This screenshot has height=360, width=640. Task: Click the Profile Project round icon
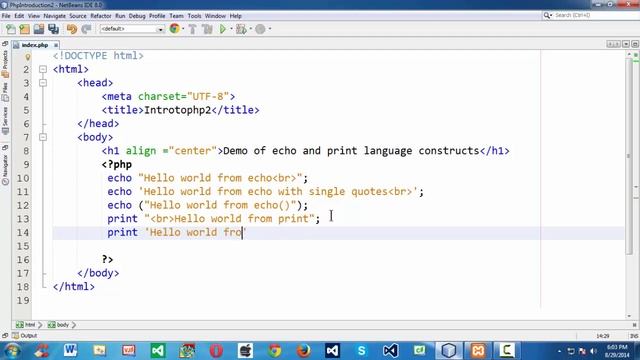coord(260,29)
